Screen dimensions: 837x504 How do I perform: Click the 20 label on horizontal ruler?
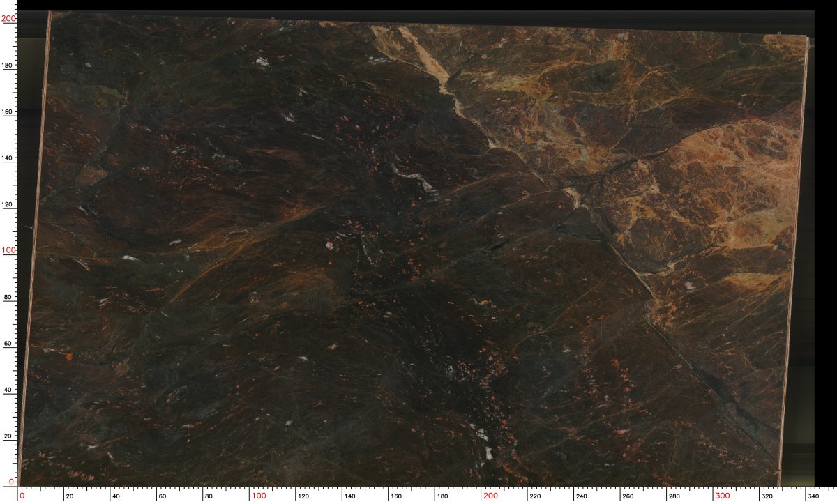coord(70,496)
